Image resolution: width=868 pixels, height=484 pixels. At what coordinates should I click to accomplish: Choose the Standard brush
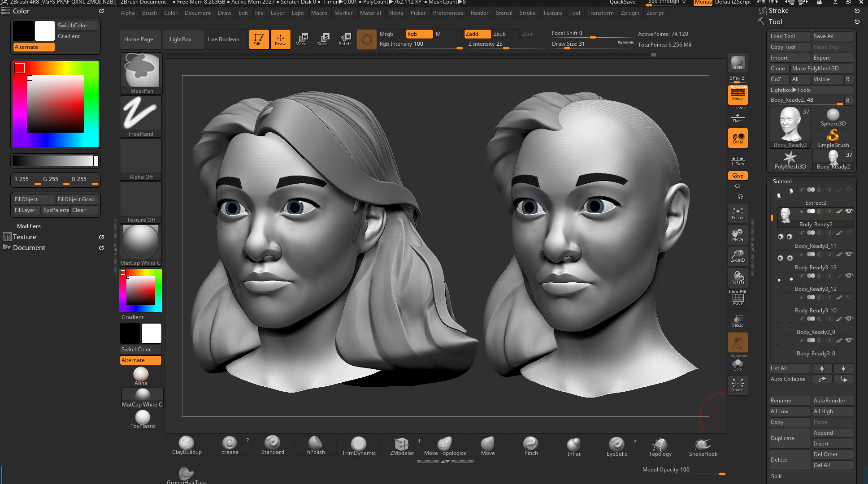(x=273, y=445)
